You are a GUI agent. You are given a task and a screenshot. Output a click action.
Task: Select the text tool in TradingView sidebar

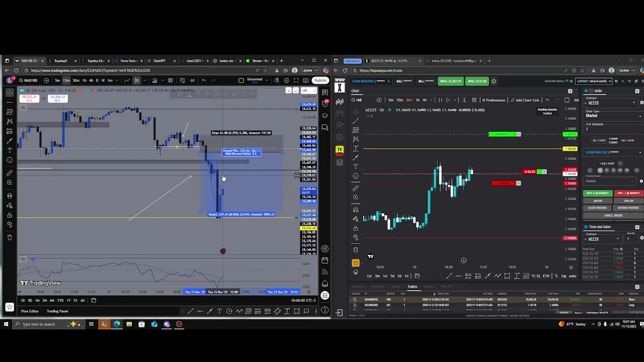click(x=10, y=150)
